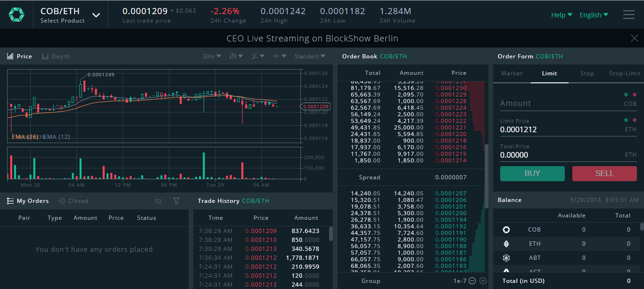Open the Standard chart style dropdown
Viewport: 644px width, 289px height.
[310, 56]
